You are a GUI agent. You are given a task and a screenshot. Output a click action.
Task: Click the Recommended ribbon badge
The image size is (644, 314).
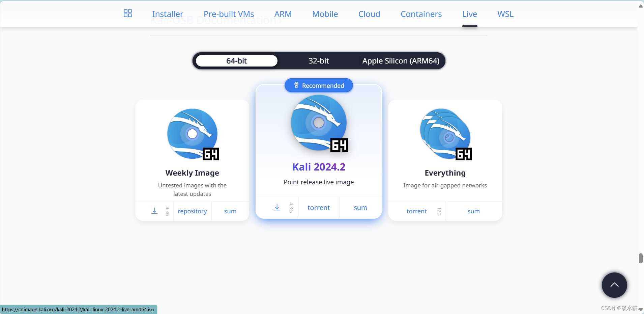[x=319, y=85]
